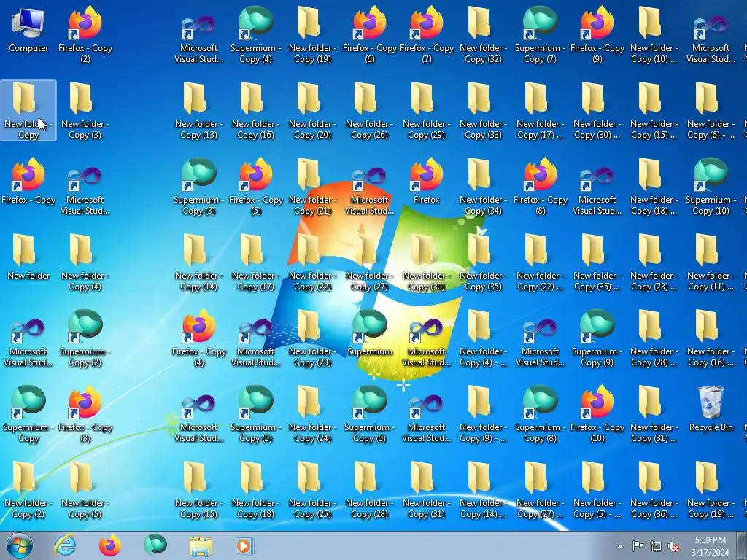Click the Supermium - Copy (6) shortcut
The width and height of the screenshot is (747, 560).
[370, 414]
